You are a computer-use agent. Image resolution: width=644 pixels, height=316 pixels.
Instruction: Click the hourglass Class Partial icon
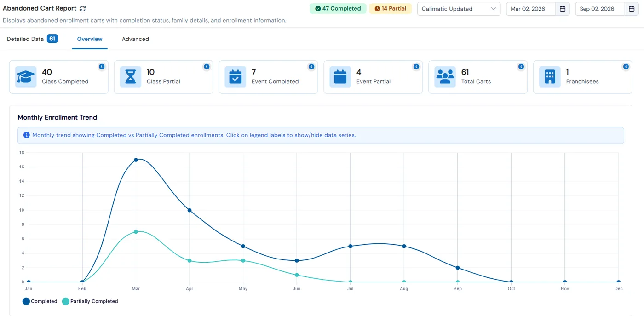[131, 77]
